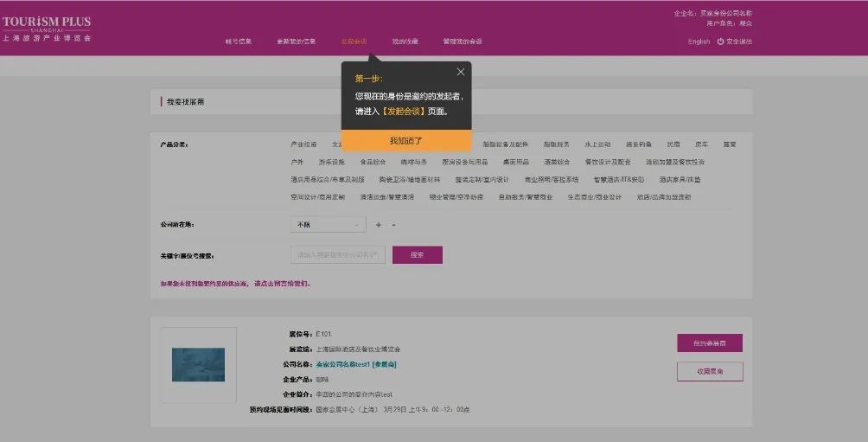
Task: Select the 民宿 product category
Action: pyautogui.click(x=673, y=144)
